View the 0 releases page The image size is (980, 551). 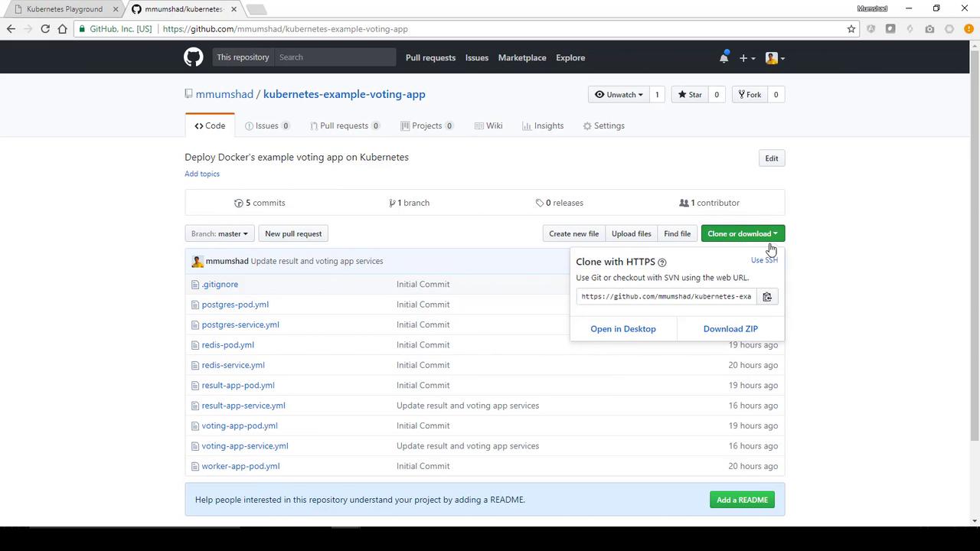pyautogui.click(x=560, y=203)
